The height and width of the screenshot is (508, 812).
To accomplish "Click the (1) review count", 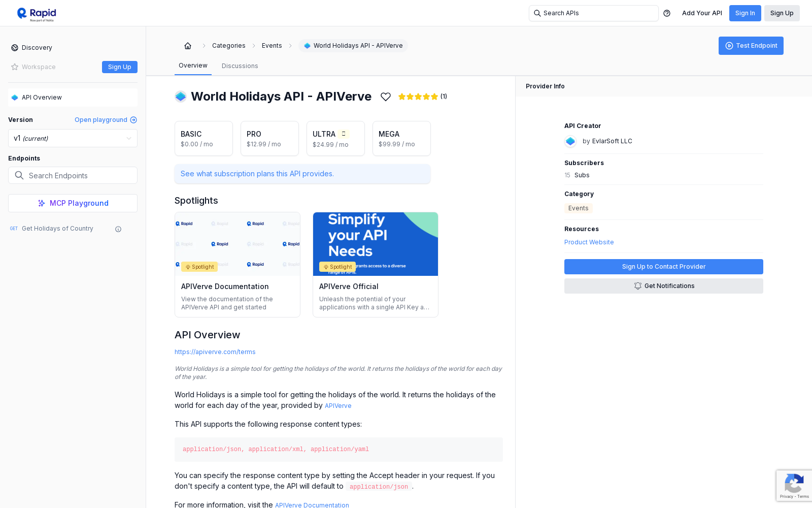I will tap(444, 97).
